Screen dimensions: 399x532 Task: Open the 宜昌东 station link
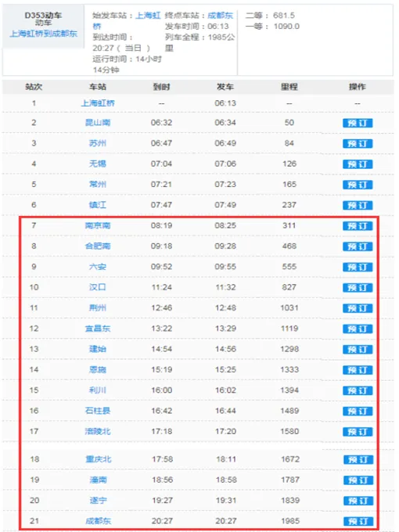click(x=98, y=329)
